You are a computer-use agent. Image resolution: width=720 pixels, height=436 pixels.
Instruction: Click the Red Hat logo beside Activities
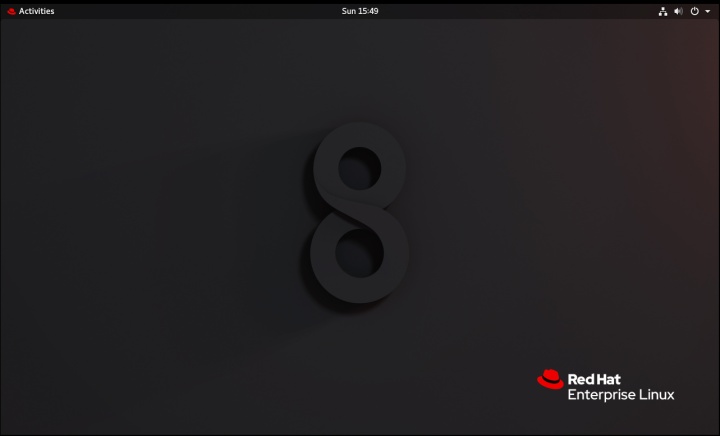point(11,11)
